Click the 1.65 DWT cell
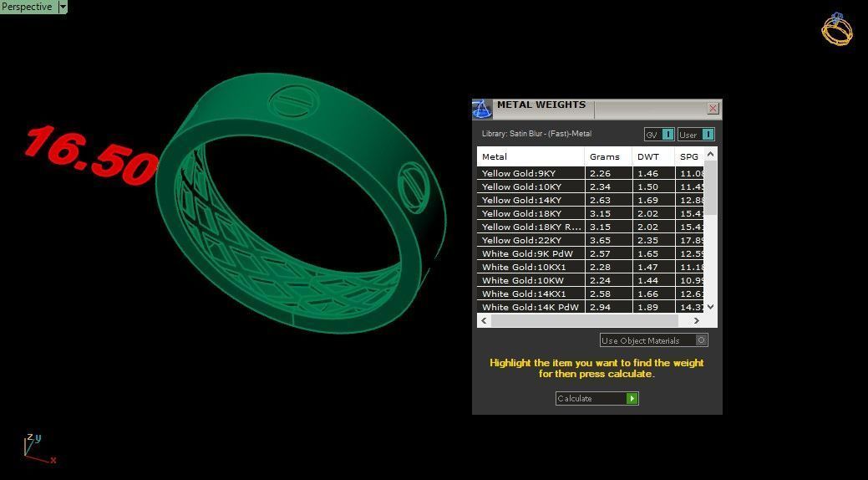The height and width of the screenshot is (480, 868). pyautogui.click(x=653, y=253)
